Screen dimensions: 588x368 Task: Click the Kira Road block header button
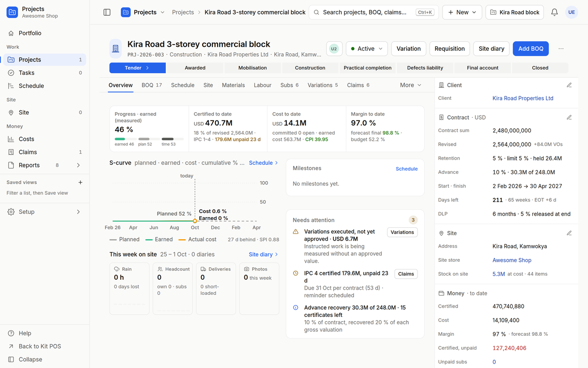point(514,12)
